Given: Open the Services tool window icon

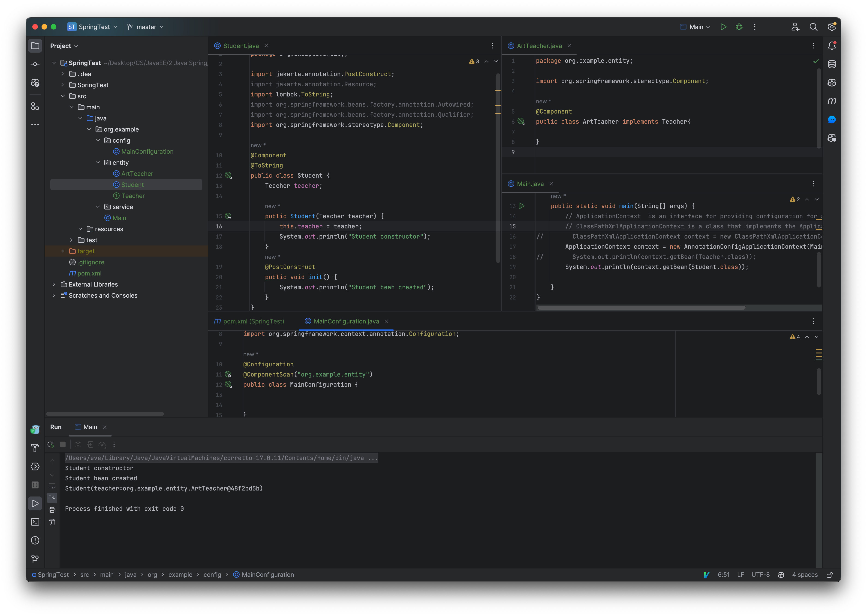Looking at the screenshot, I should click(35, 466).
